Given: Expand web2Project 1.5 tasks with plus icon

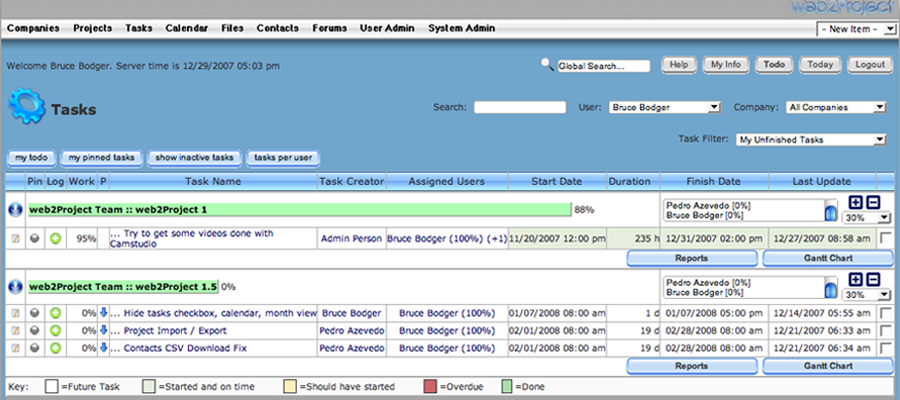Looking at the screenshot, I should (855, 279).
